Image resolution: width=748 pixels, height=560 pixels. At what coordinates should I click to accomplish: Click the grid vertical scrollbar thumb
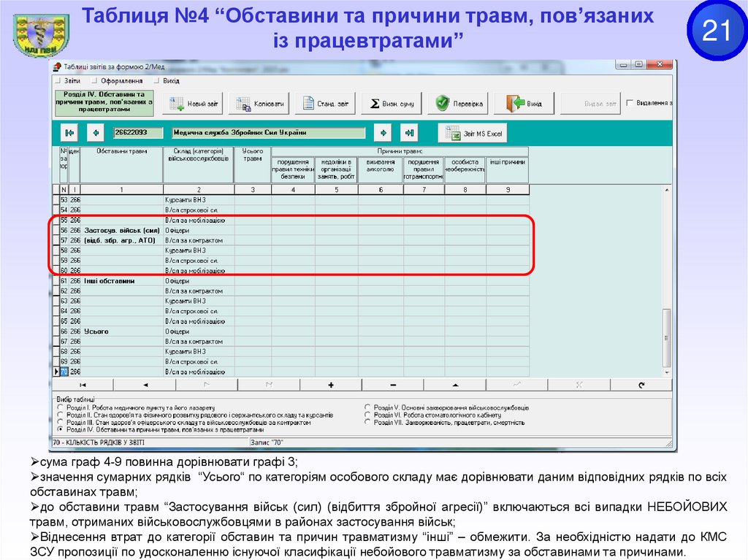[x=667, y=338]
